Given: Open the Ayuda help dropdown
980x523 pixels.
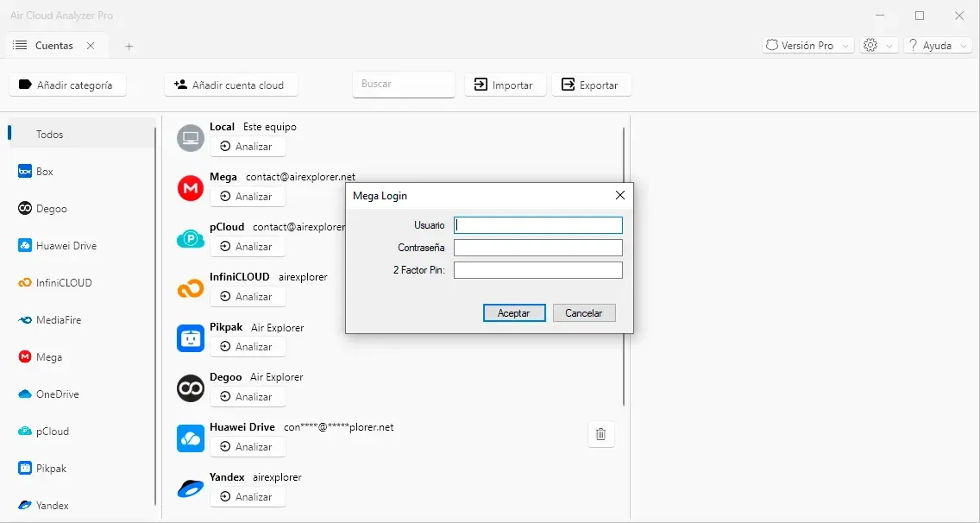Looking at the screenshot, I should point(938,45).
